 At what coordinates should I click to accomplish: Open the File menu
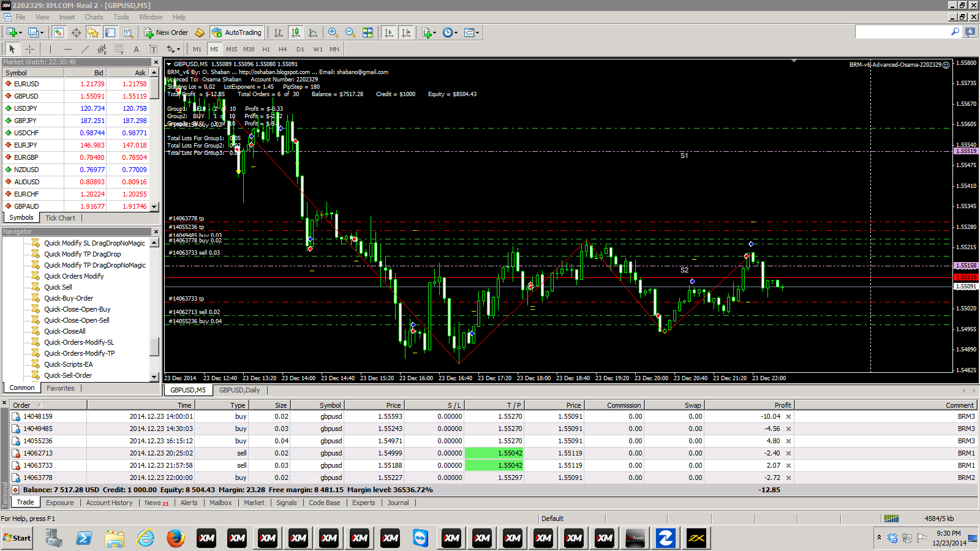[21, 17]
